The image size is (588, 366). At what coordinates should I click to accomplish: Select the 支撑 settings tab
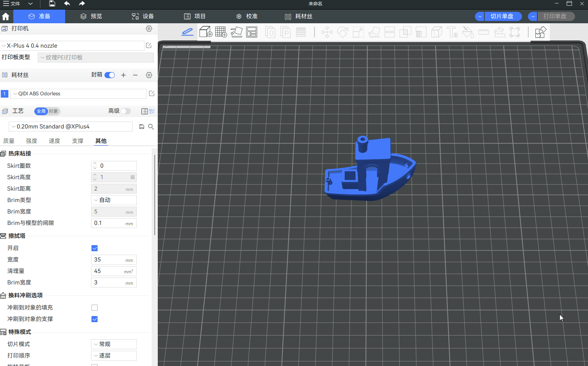78,141
